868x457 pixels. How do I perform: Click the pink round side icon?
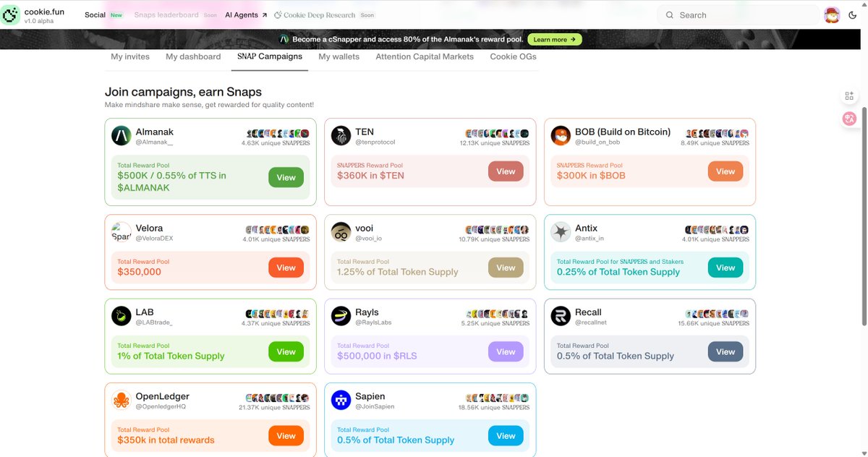click(849, 119)
